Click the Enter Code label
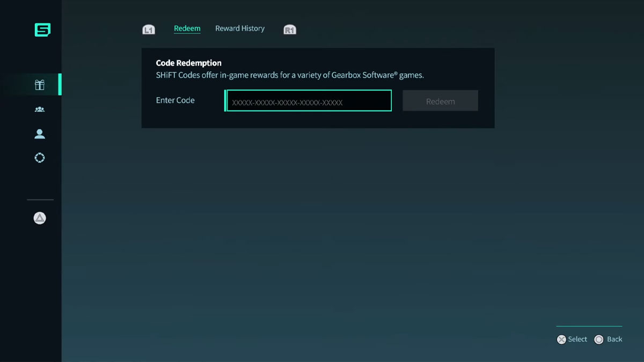644x362 pixels. click(x=175, y=100)
